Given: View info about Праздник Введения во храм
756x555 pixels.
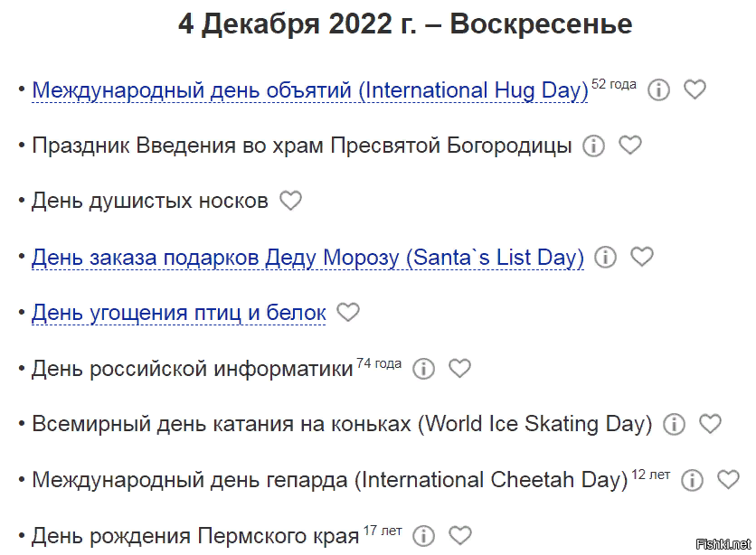Looking at the screenshot, I should click(x=593, y=146).
